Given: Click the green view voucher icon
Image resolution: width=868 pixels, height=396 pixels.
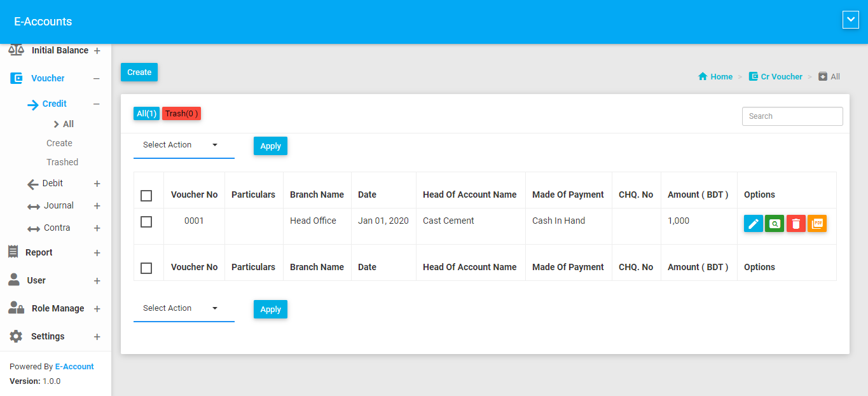Looking at the screenshot, I should pyautogui.click(x=774, y=224).
